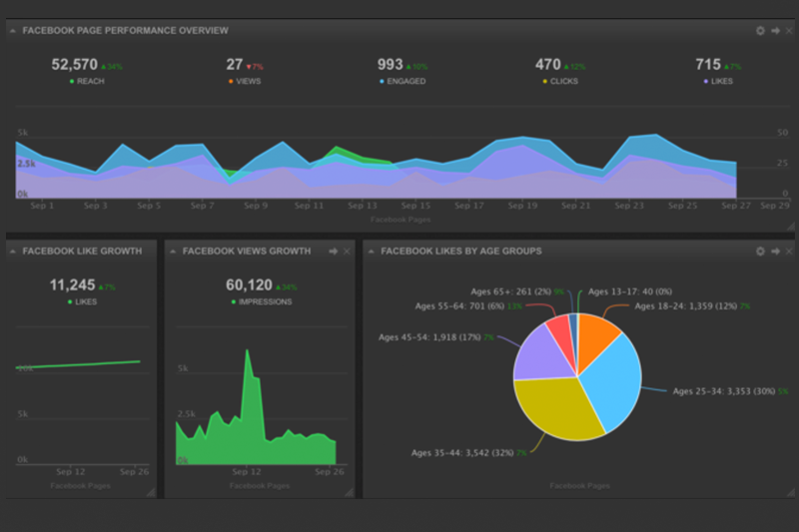
Task: Select the 52,570 reach value
Action: pos(74,65)
